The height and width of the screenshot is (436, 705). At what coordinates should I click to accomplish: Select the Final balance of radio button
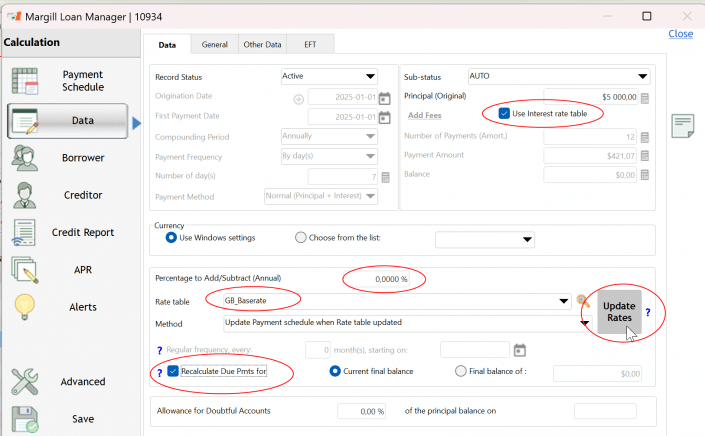click(460, 372)
